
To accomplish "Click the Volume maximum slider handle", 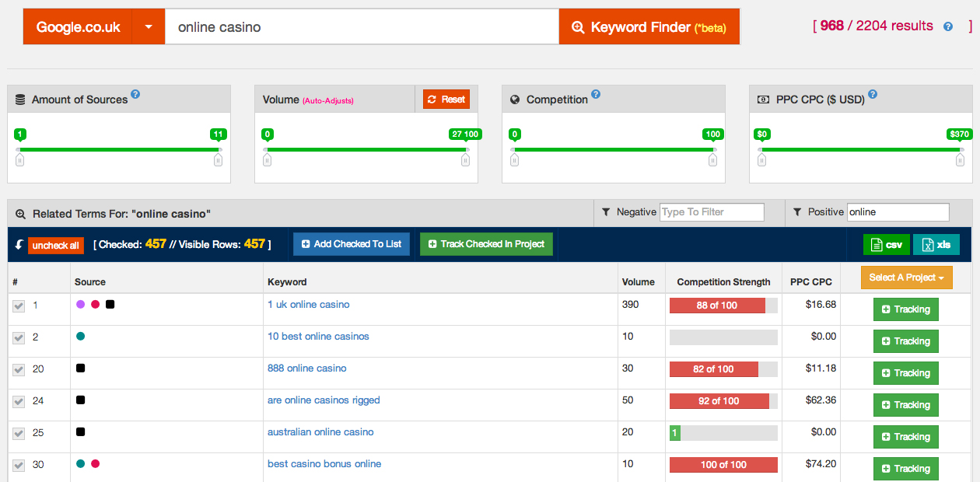I will (x=465, y=159).
